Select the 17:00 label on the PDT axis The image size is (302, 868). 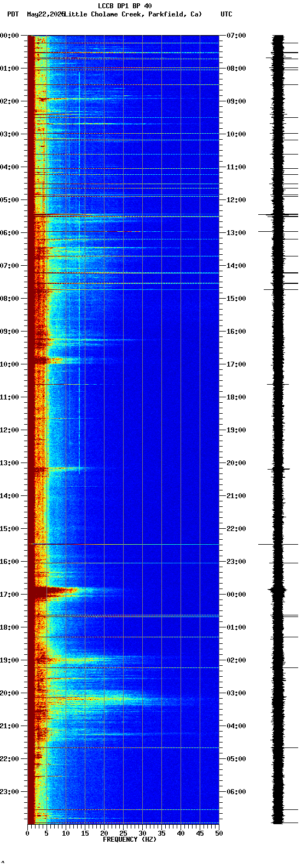[10, 595]
